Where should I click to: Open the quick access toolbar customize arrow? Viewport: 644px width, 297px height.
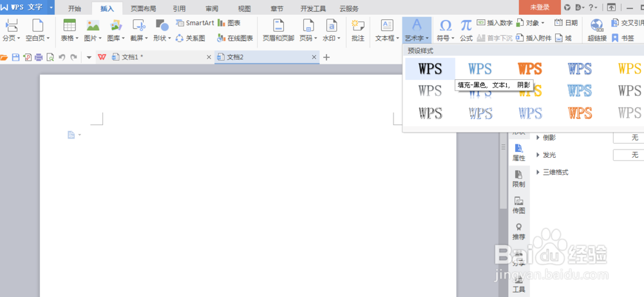point(89,57)
